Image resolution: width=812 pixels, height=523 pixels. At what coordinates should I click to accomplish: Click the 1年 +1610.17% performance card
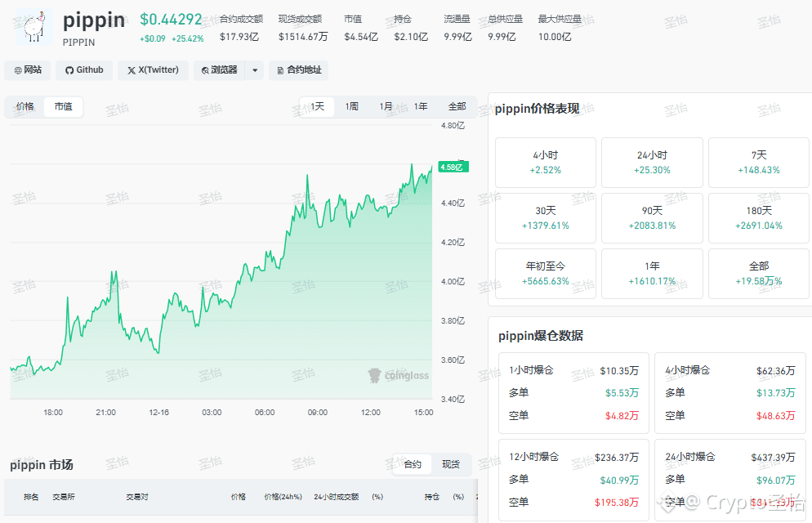click(x=652, y=274)
